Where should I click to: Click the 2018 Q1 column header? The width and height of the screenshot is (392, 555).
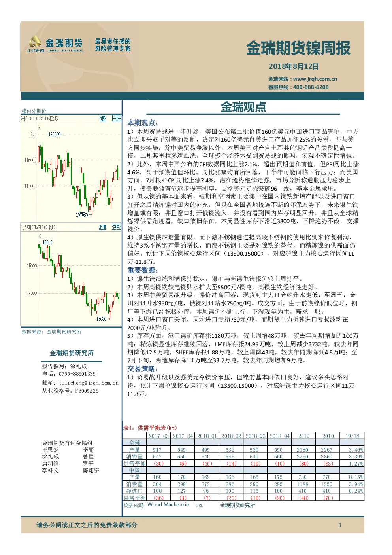pyautogui.click(x=207, y=436)
